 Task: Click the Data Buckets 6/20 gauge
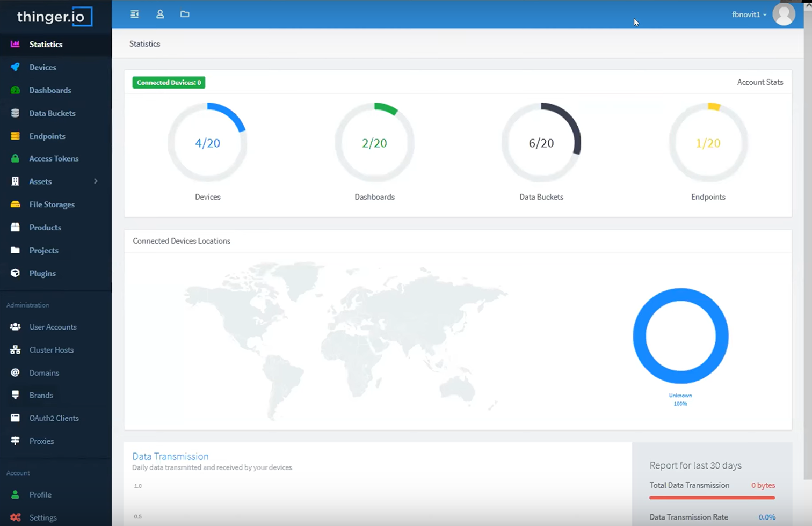coord(541,143)
